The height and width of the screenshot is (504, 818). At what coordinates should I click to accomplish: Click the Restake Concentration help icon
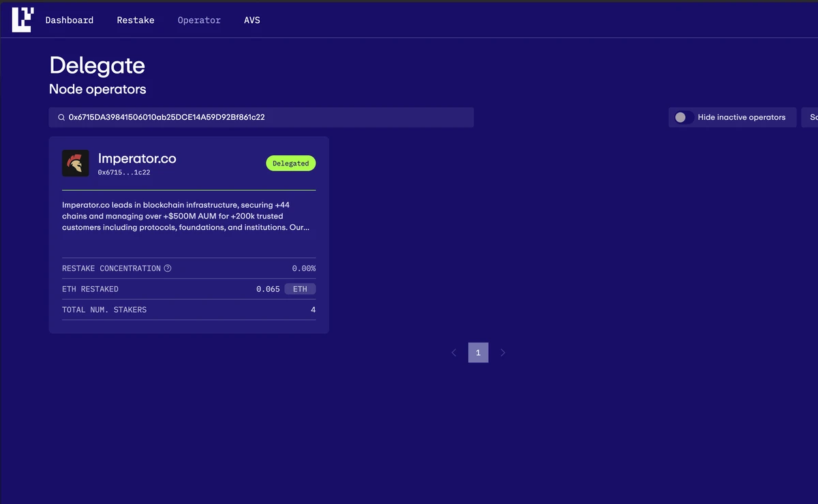pyautogui.click(x=168, y=268)
